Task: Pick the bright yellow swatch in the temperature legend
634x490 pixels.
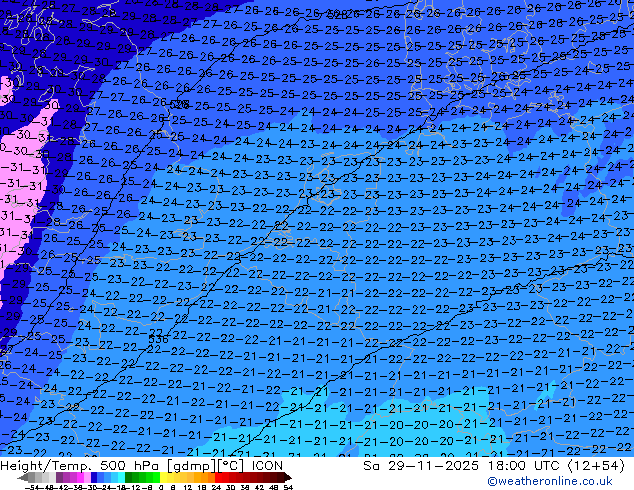Action: pyautogui.click(x=163, y=478)
